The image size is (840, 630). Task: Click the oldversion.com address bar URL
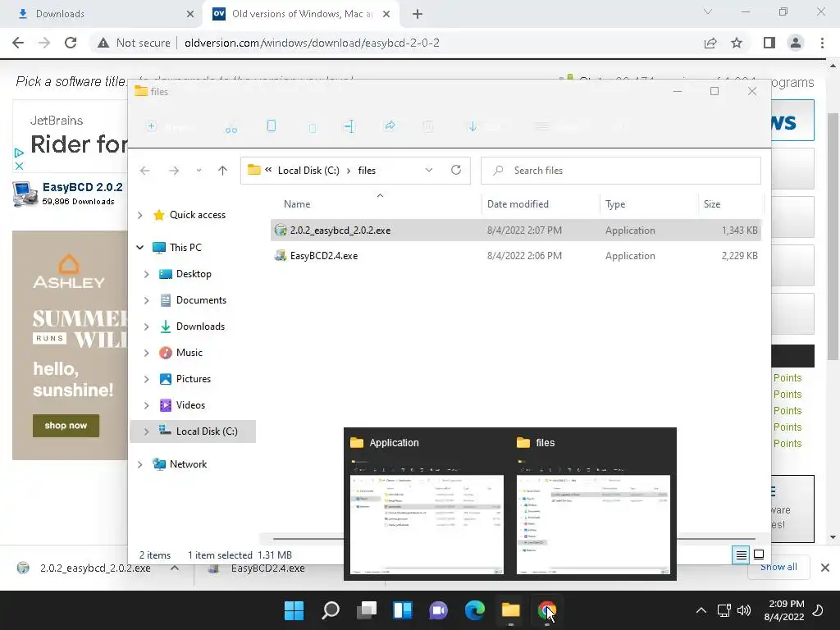(x=312, y=43)
